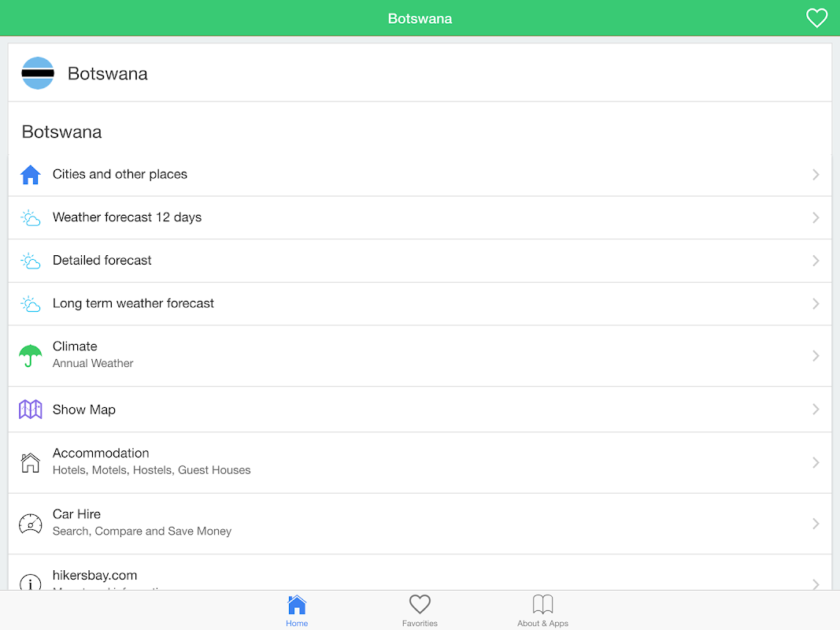Open chevron on Long term weather forecast row
The width and height of the screenshot is (840, 630).
(x=816, y=304)
